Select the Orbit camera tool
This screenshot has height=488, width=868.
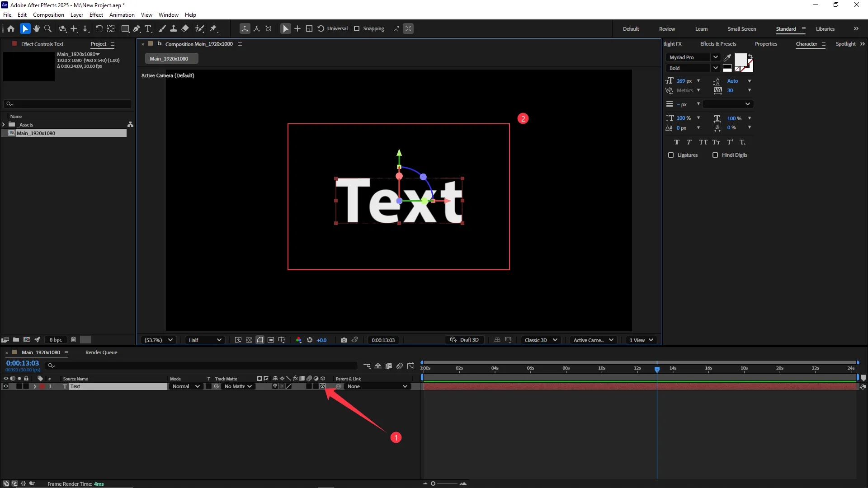[x=62, y=28]
